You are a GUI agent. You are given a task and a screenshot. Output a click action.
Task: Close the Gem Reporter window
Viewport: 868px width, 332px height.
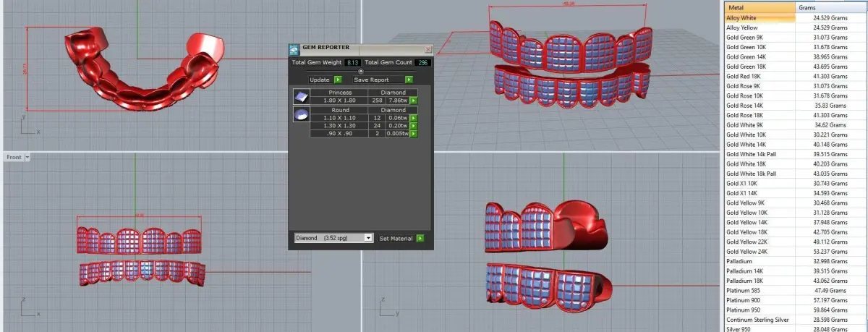pos(427,49)
